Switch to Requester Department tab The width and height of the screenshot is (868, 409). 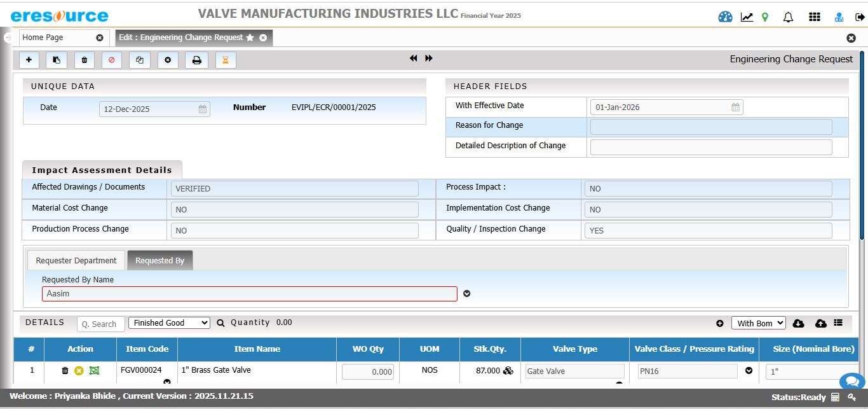(x=76, y=260)
